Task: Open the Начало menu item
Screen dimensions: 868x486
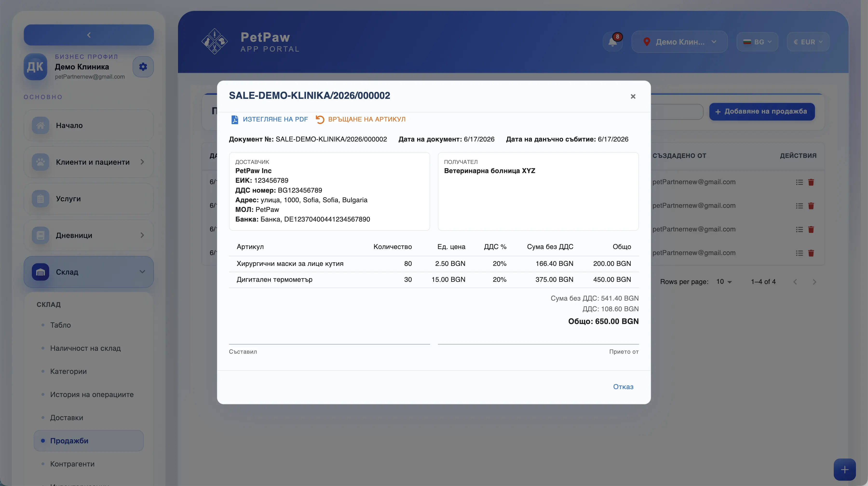Action: [89, 125]
